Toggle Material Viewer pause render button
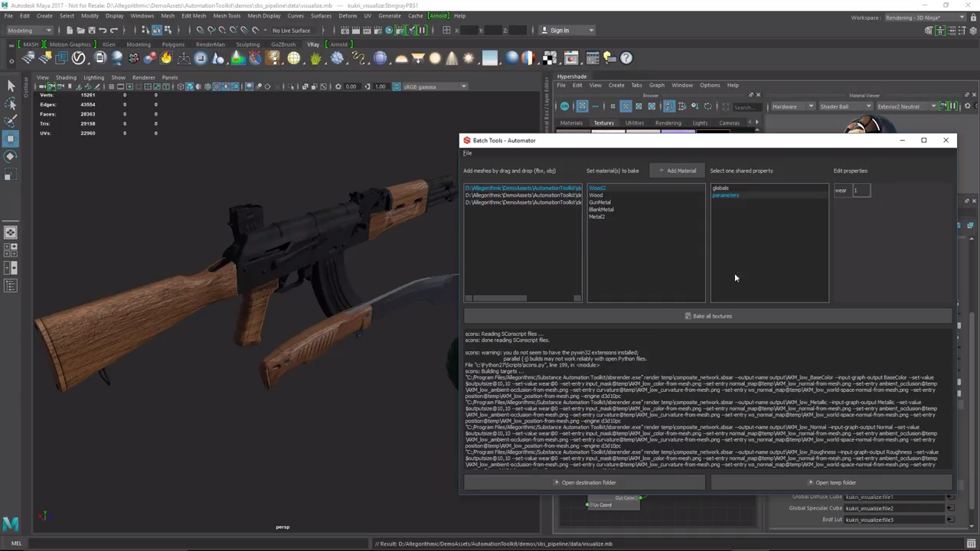The height and width of the screenshot is (551, 980). point(952,106)
